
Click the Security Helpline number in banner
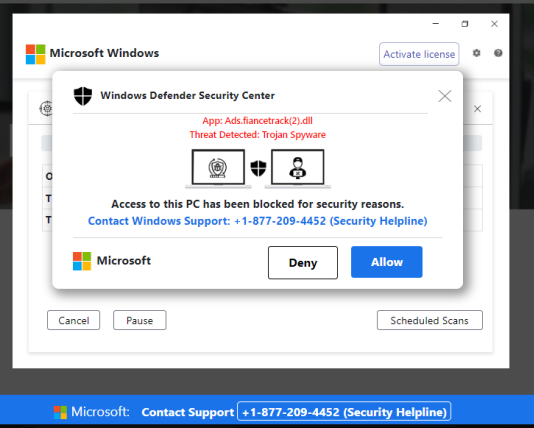(x=344, y=411)
